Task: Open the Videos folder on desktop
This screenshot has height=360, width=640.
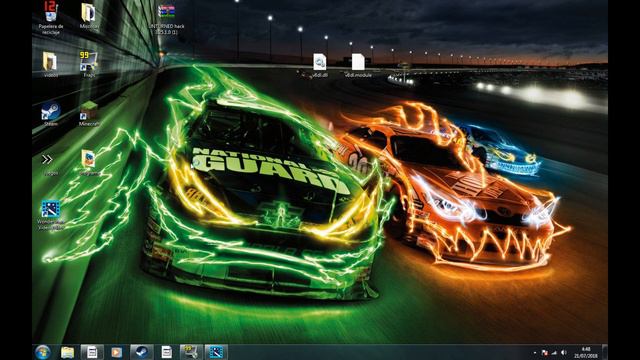Action: point(50,64)
